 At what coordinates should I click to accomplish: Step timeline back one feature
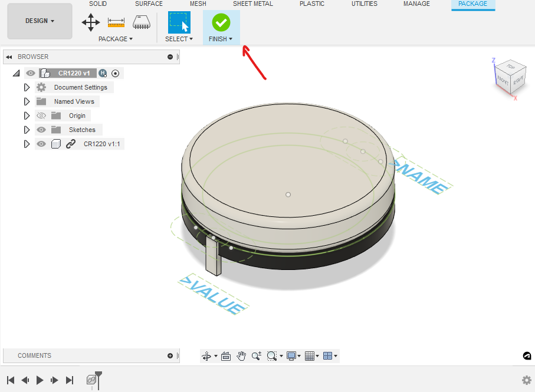tap(25, 380)
